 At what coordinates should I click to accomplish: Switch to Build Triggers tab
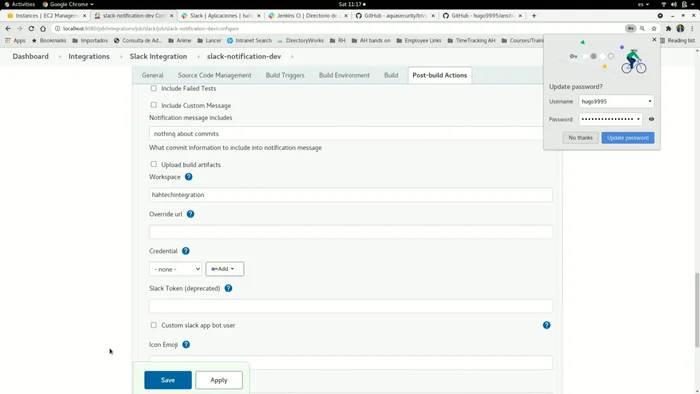[x=285, y=75]
